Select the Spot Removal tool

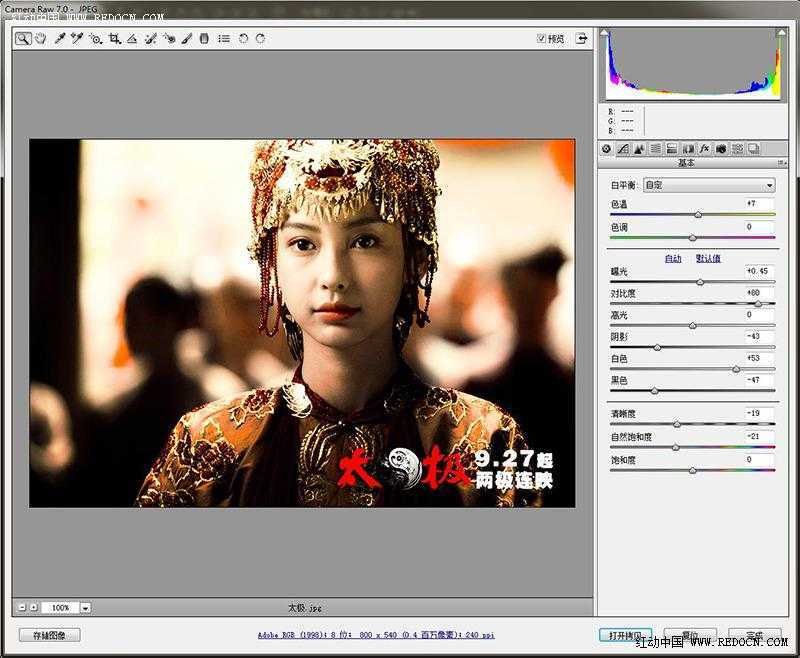pos(151,40)
